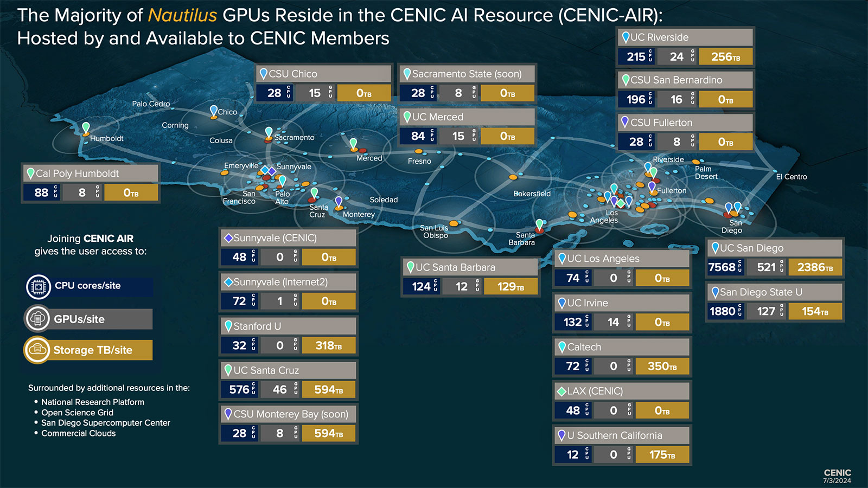Click the El Centro map label
The width and height of the screenshot is (868, 488).
[791, 177]
